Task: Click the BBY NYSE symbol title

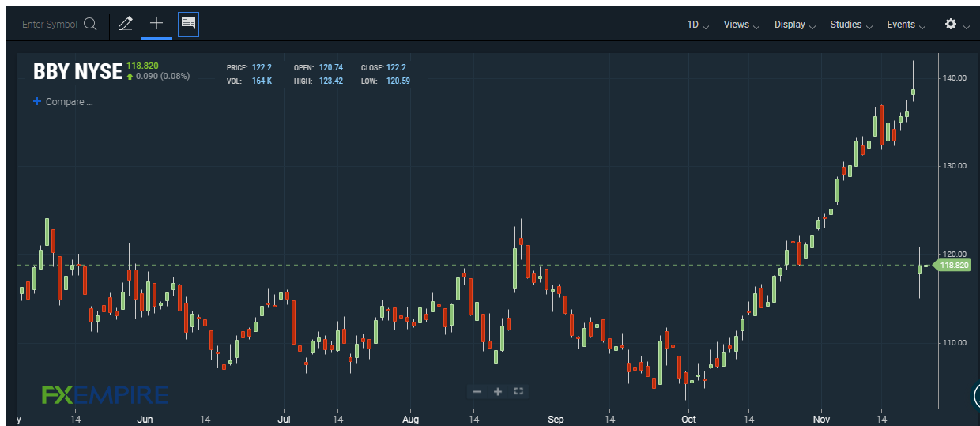Action: 77,72
